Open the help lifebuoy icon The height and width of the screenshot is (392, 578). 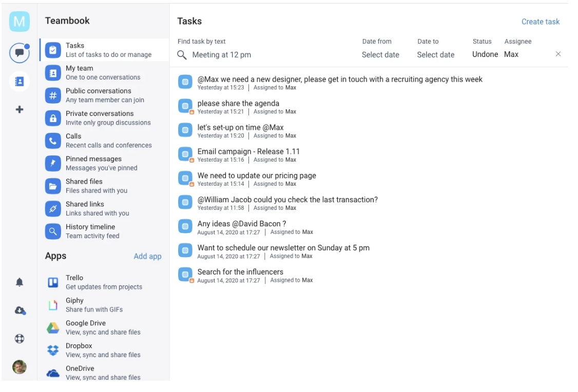point(20,339)
